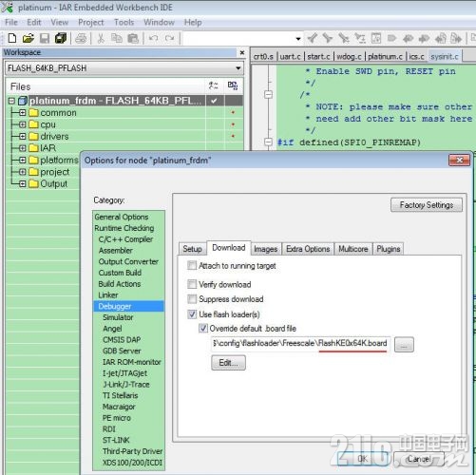
Task: Click the Paste toolbar icon
Action: click(x=133, y=38)
